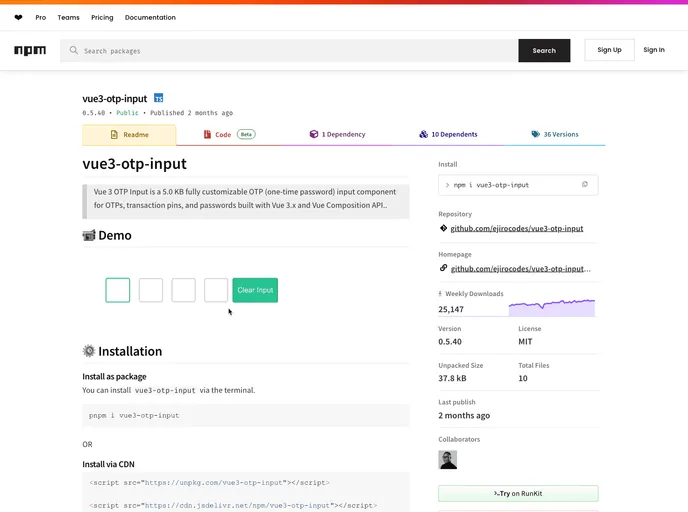Click the Install as package subheading
Image resolution: width=688 pixels, height=512 pixels.
pyautogui.click(x=115, y=376)
